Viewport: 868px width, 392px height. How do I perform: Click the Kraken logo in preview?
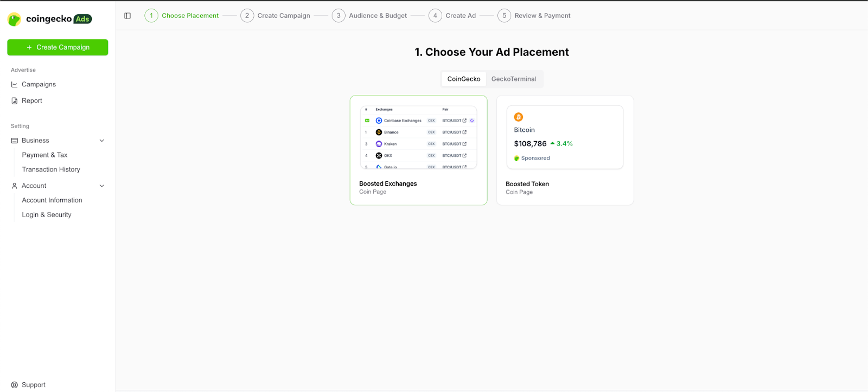(379, 144)
